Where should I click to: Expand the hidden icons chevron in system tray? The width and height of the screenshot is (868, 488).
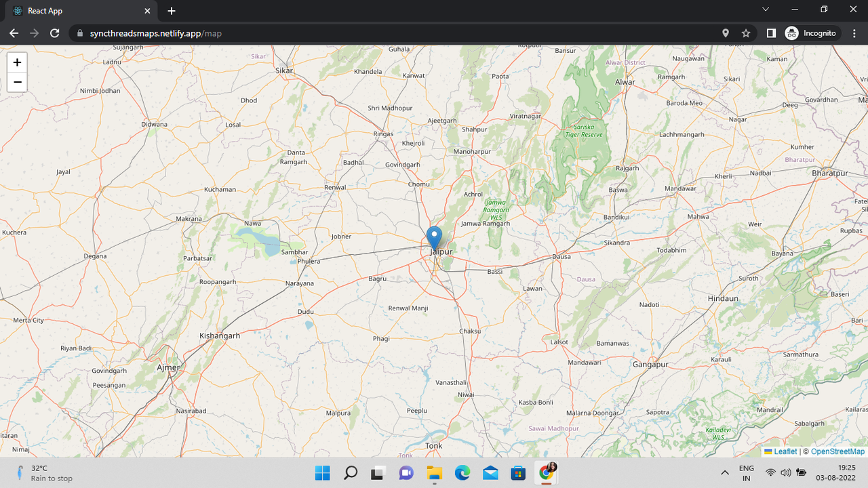(x=725, y=473)
